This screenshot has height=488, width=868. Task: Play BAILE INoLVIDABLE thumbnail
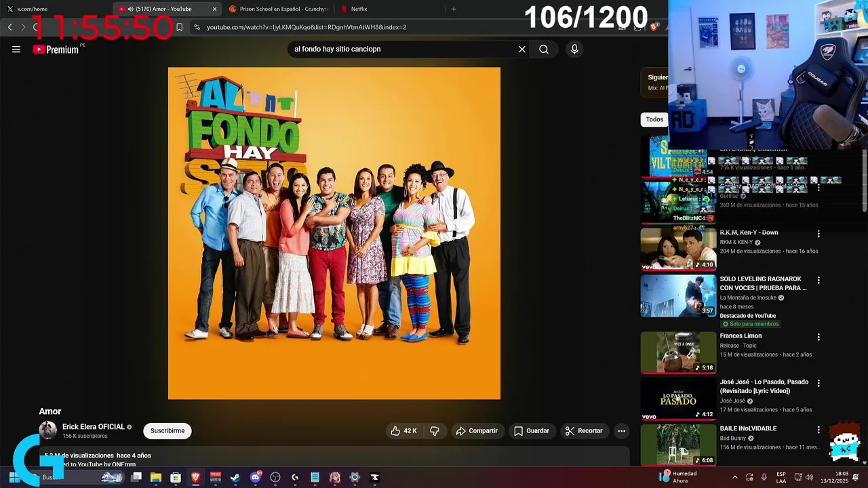click(678, 445)
